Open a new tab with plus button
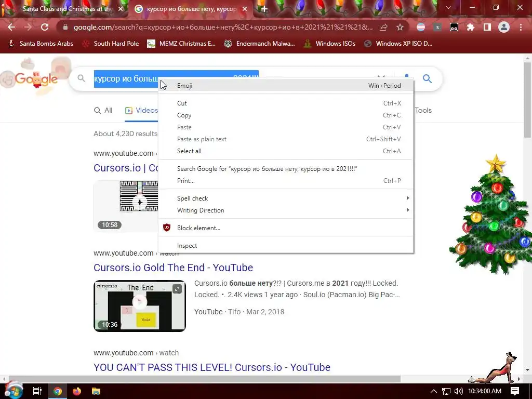The height and width of the screenshot is (399, 532). pyautogui.click(x=264, y=9)
